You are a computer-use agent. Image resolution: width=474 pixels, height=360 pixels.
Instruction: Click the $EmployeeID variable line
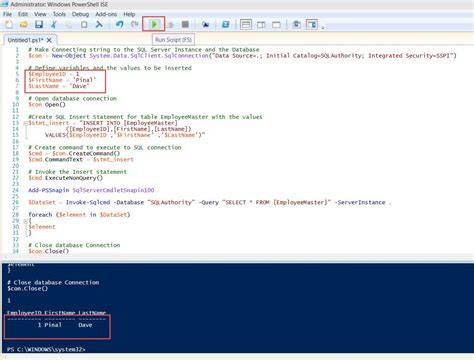click(x=54, y=74)
